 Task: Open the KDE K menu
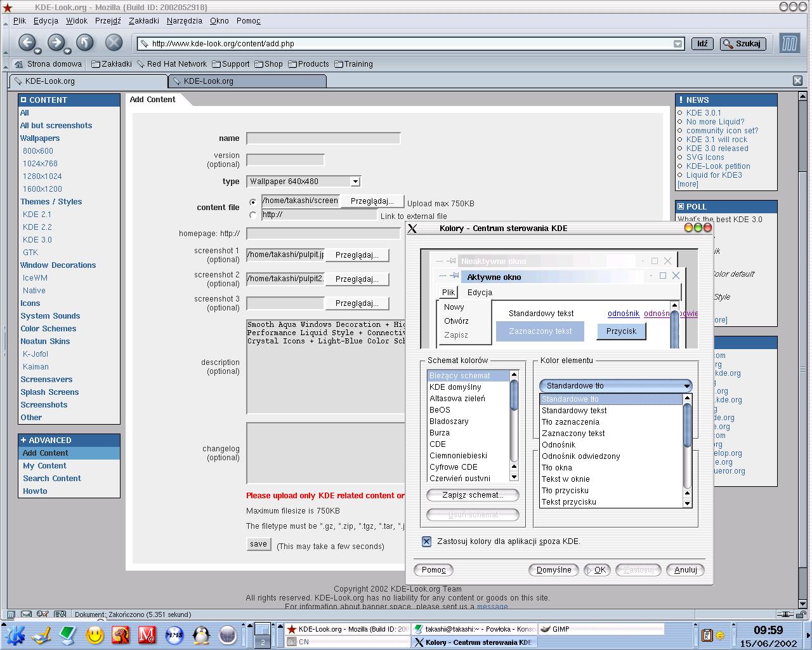pyautogui.click(x=15, y=634)
